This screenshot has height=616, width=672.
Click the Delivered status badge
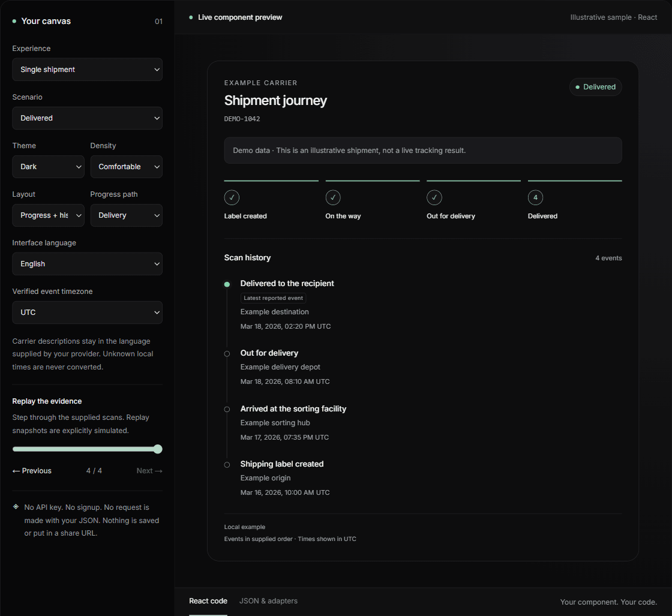tap(595, 87)
